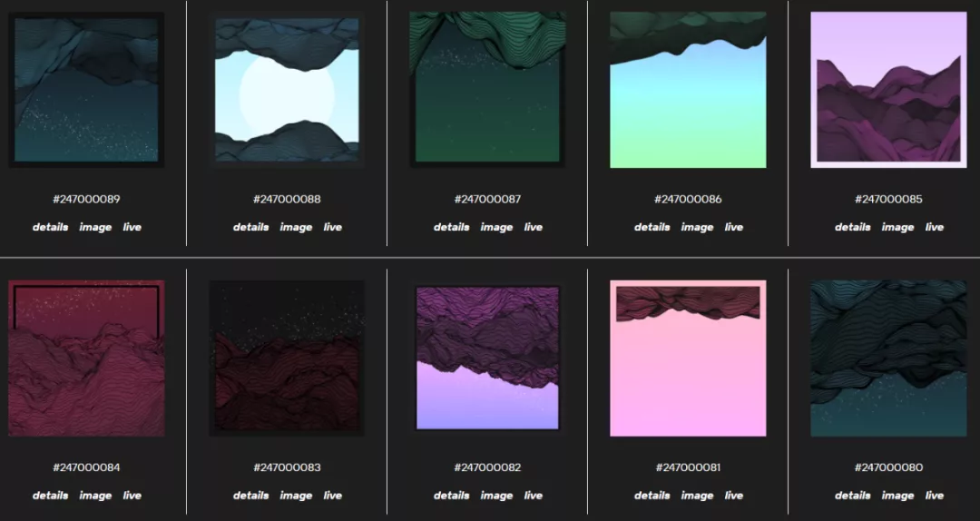
Task: Select the purple gradient artwork #247000082
Action: [487, 359]
